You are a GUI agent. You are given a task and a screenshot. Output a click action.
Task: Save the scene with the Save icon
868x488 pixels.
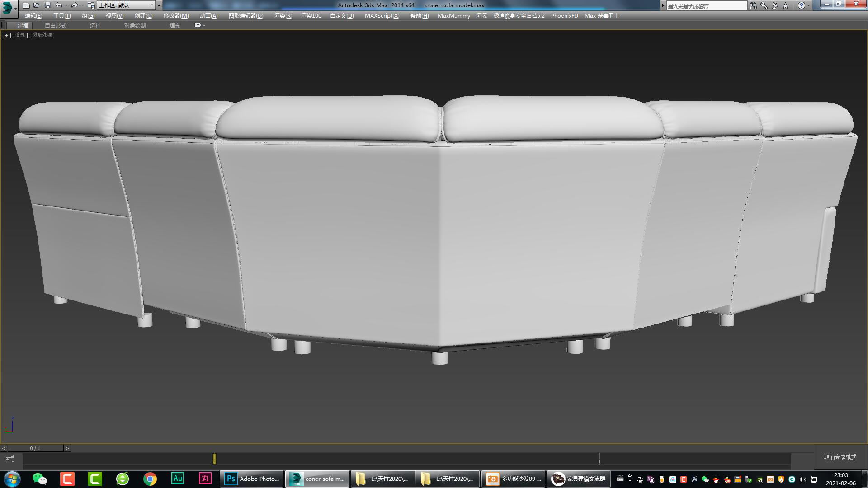point(48,5)
